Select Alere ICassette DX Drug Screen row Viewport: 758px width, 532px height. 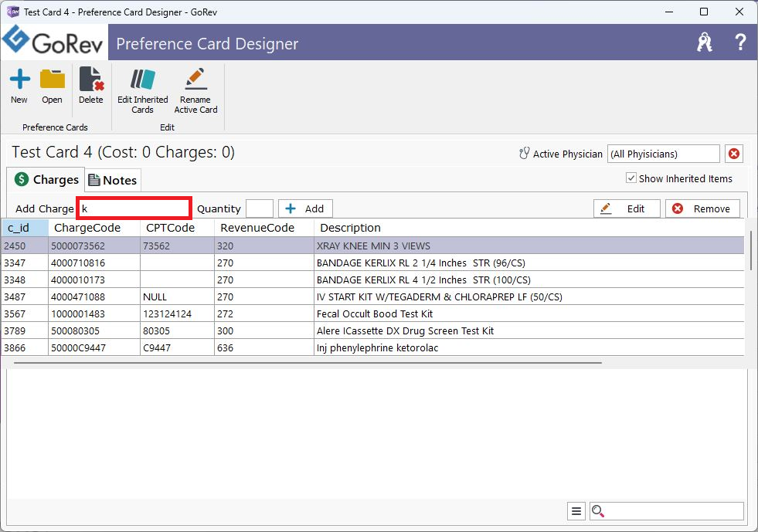click(x=372, y=330)
